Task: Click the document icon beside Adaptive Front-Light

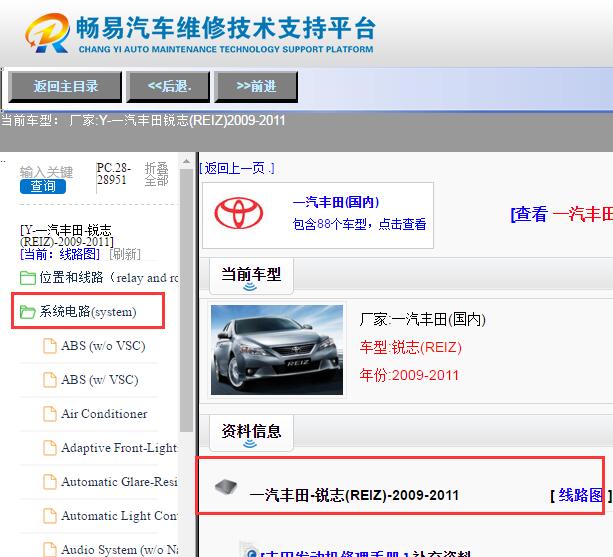Action: click(x=50, y=448)
